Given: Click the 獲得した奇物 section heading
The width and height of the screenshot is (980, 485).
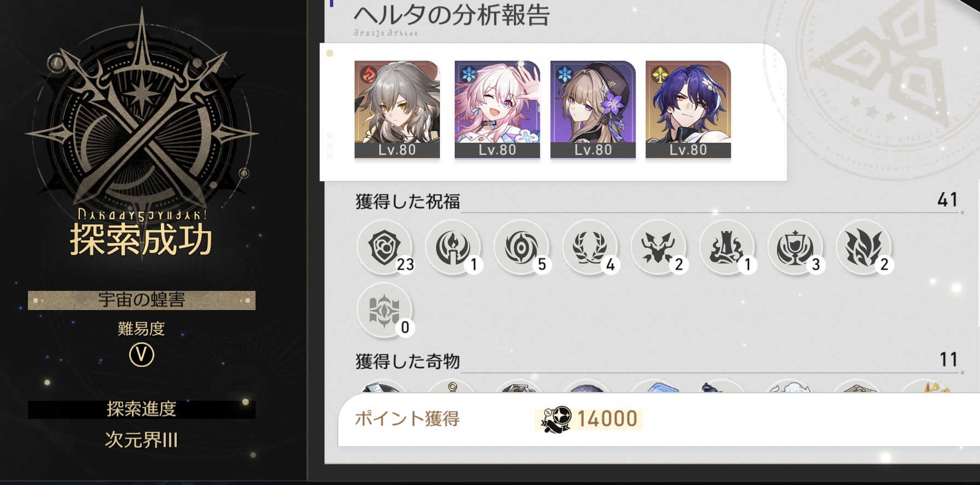Looking at the screenshot, I should click(x=408, y=361).
